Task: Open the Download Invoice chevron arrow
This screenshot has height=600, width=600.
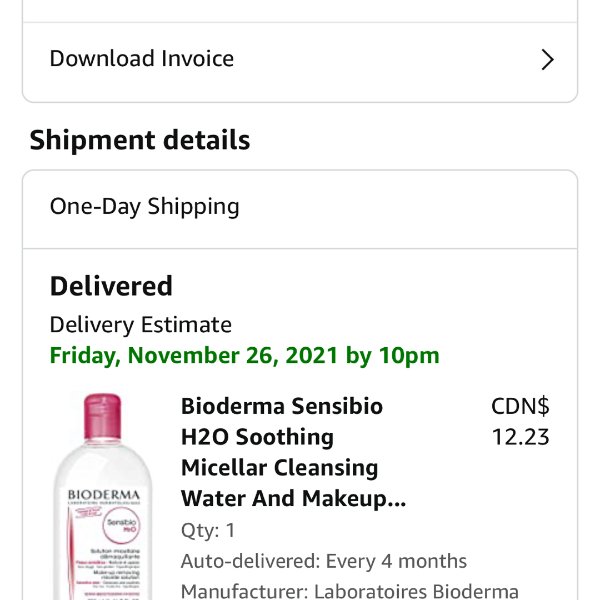Action: coord(547,60)
